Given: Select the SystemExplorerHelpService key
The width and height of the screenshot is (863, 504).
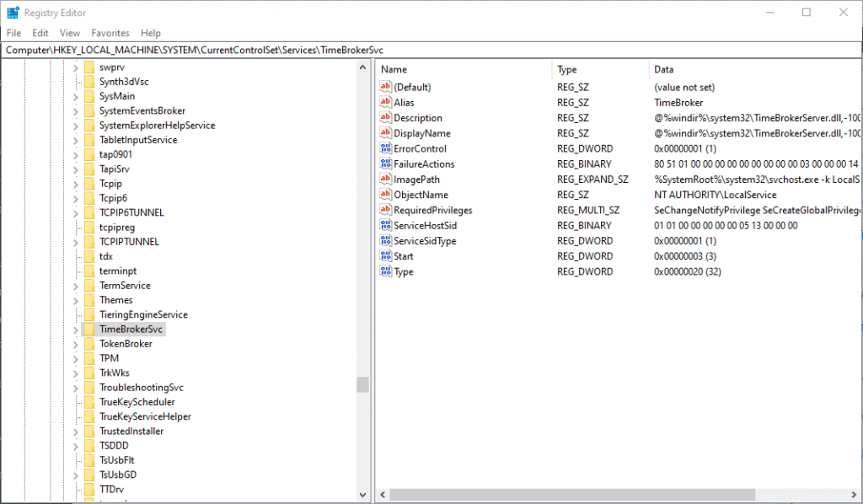Looking at the screenshot, I should coord(157,126).
